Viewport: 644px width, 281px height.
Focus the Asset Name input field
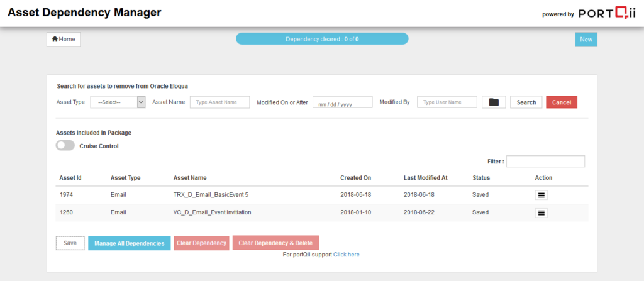(x=219, y=102)
